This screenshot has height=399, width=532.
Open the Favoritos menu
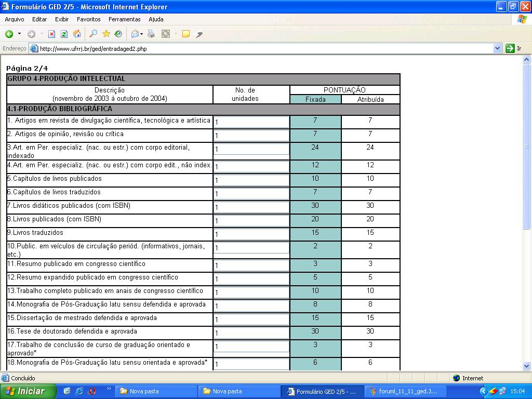tap(88, 19)
